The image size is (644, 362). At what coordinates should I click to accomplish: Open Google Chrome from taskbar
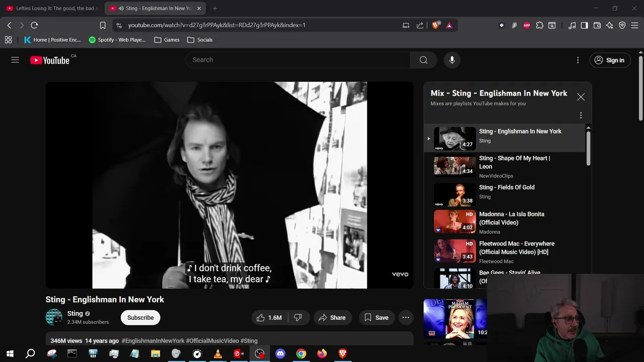(301, 353)
